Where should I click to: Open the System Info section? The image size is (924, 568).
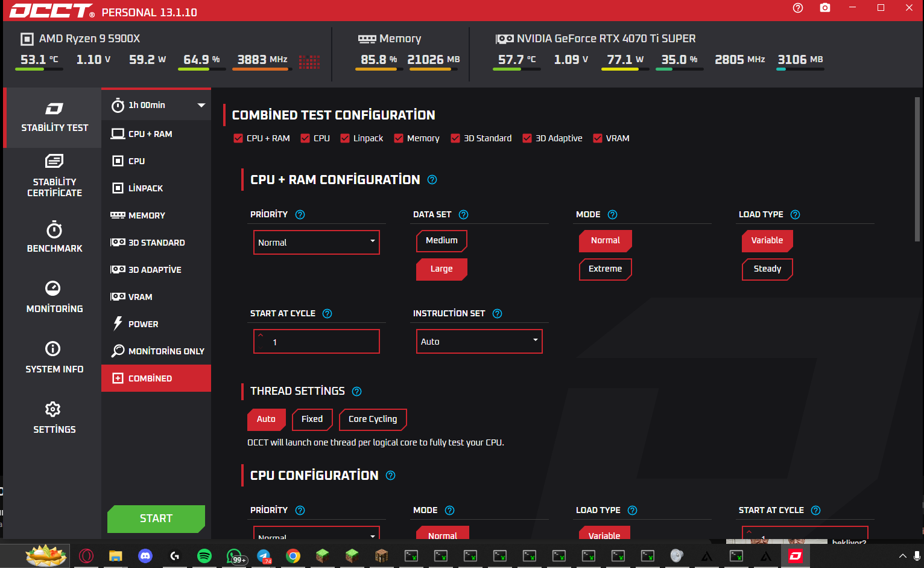(x=54, y=357)
